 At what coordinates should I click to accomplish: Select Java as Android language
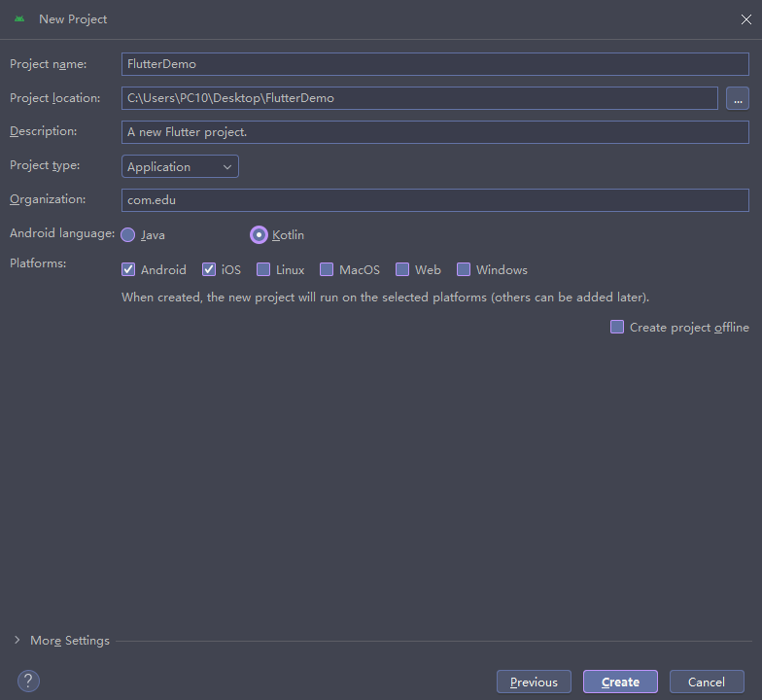click(128, 235)
